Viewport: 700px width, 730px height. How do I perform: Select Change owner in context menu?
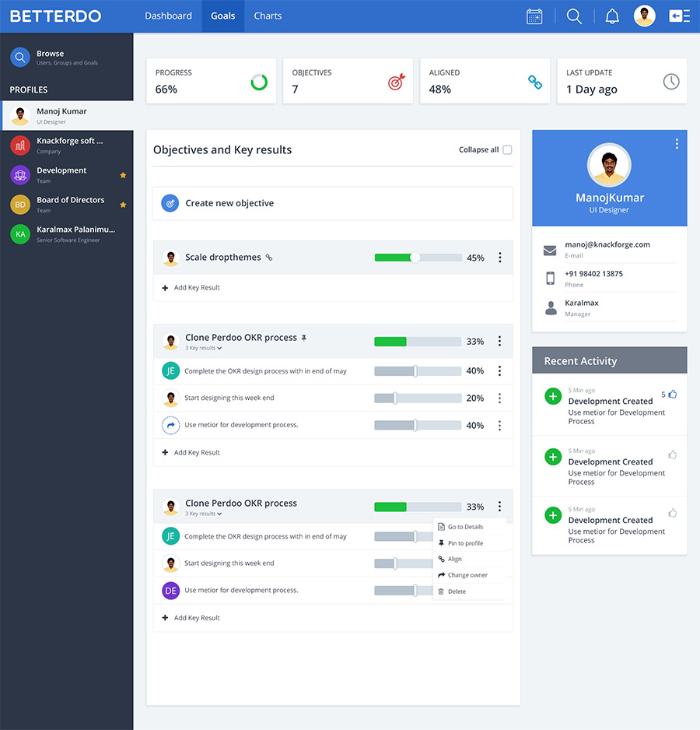click(467, 575)
